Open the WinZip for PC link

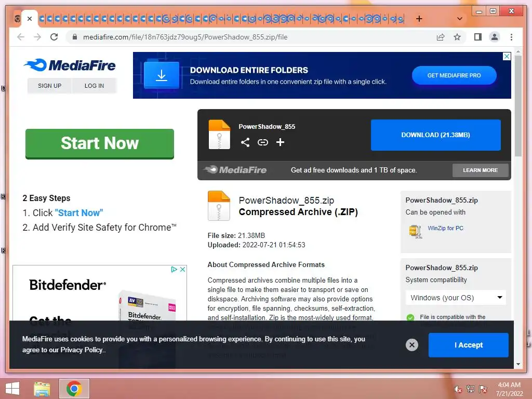click(x=445, y=229)
